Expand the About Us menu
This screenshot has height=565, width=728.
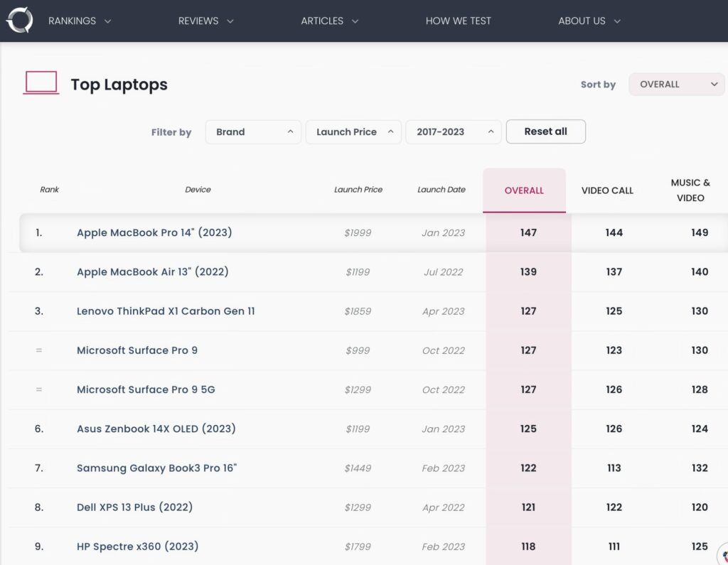(589, 21)
